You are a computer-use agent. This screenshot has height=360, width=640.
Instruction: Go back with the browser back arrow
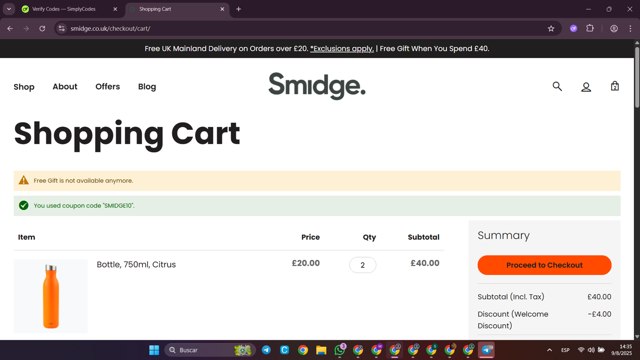pos(10,29)
